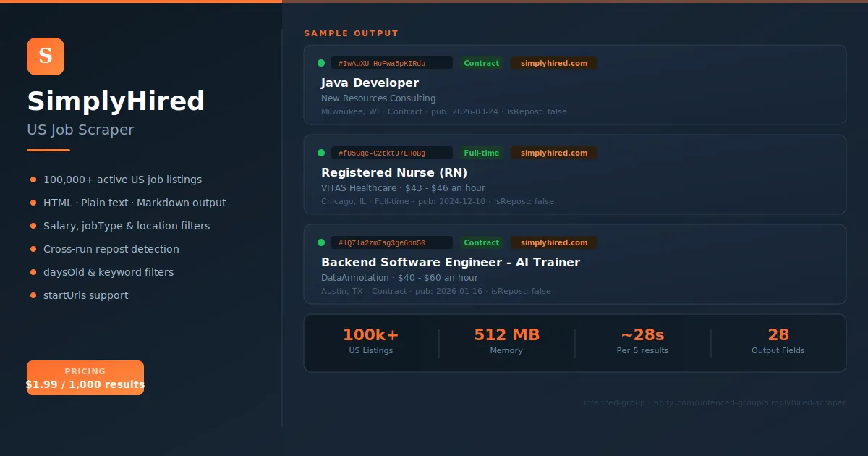Toggle the Contract tag on Backend Software Engineer
This screenshot has width=868, height=456.
tap(482, 242)
